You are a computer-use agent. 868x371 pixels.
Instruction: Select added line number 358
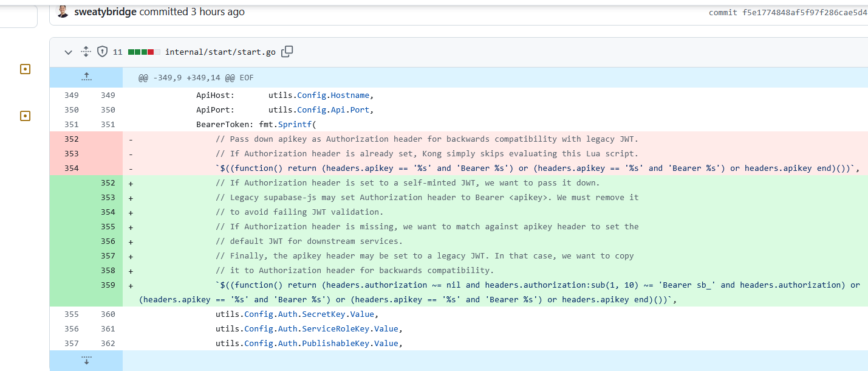pos(108,270)
